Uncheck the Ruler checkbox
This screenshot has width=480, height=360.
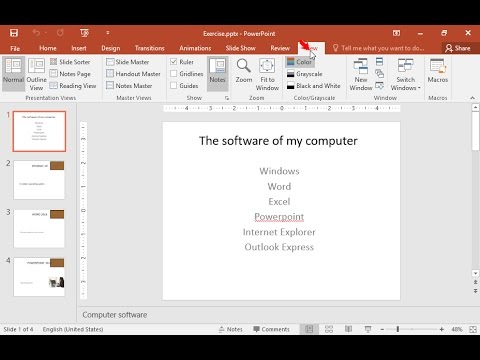[x=173, y=62]
